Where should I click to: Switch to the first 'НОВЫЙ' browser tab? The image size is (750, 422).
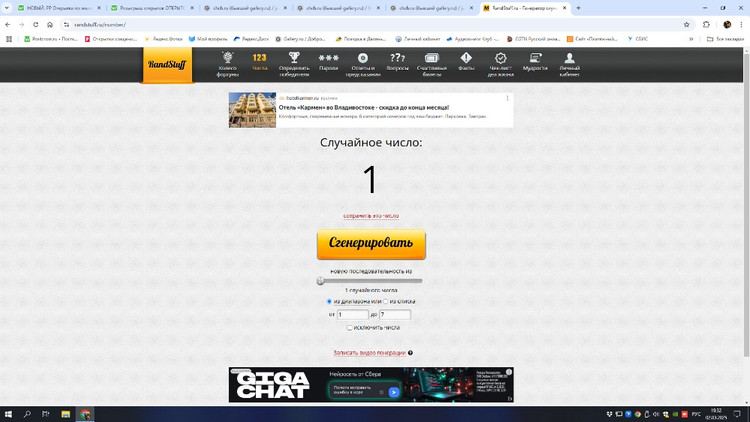click(55, 7)
